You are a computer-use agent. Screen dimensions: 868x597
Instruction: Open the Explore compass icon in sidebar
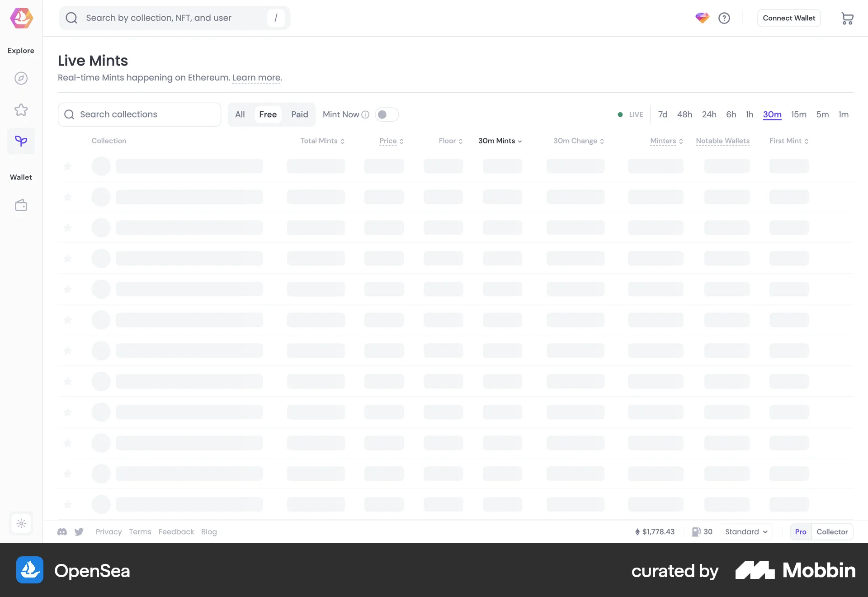(21, 78)
